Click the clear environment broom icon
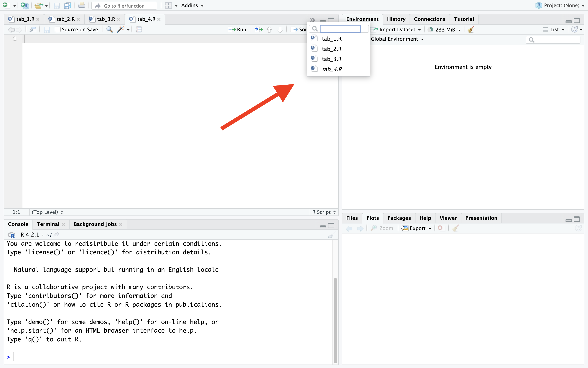Screen dimensions: 588x368 [471, 29]
